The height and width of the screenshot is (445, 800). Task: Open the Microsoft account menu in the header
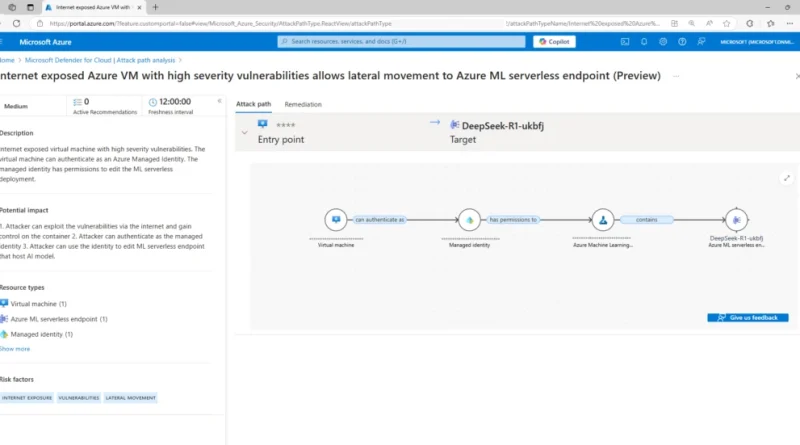click(757, 42)
